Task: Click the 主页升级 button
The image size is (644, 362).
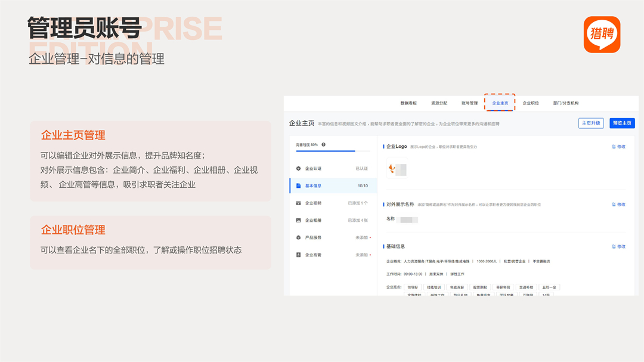Action: 591,123
